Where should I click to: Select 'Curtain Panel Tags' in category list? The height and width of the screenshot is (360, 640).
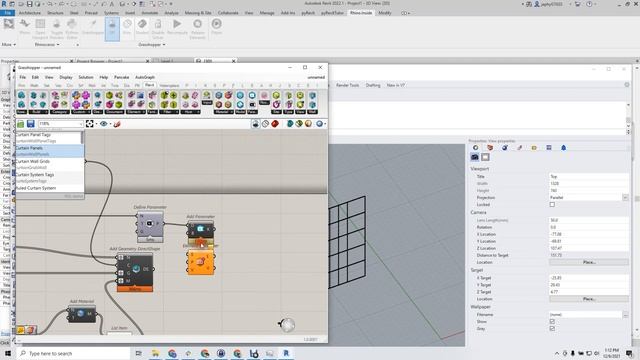(49, 138)
